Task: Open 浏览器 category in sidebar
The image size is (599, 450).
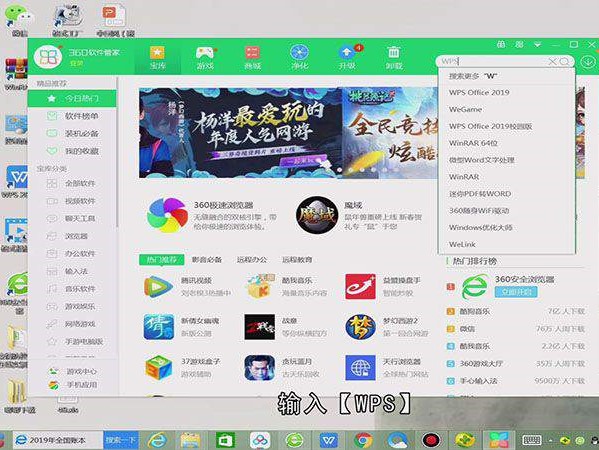Action: (x=72, y=236)
